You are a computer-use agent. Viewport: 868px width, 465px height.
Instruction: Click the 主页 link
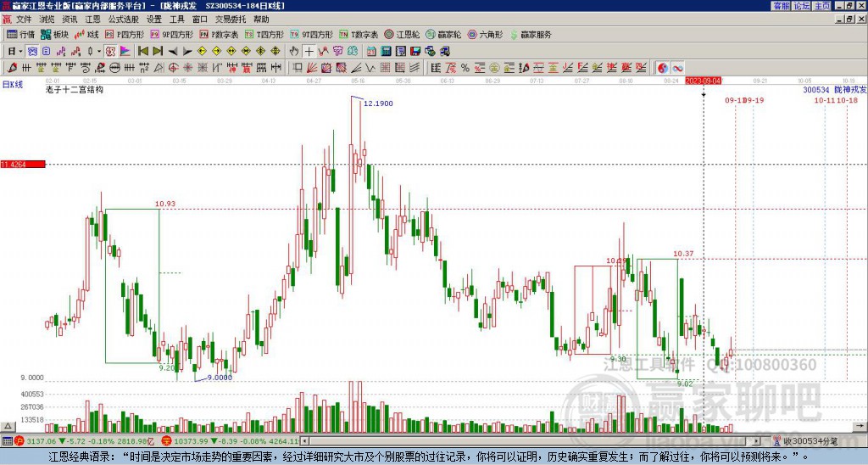(821, 6)
